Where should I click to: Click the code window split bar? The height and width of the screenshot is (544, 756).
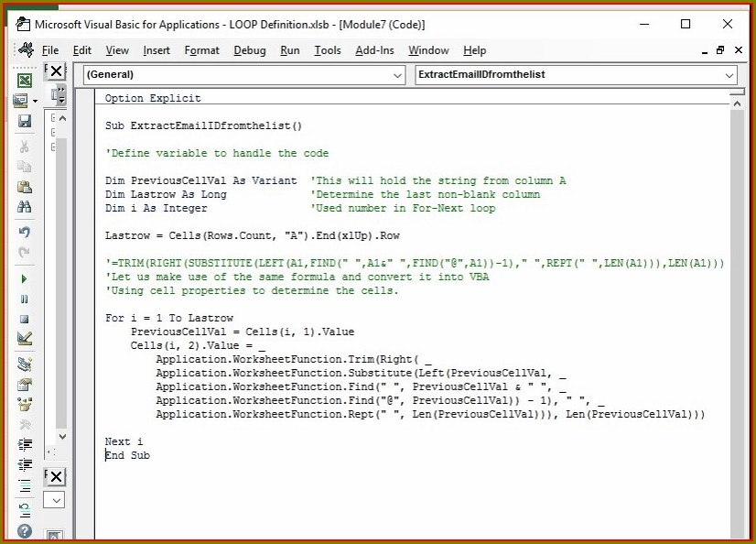click(737, 92)
